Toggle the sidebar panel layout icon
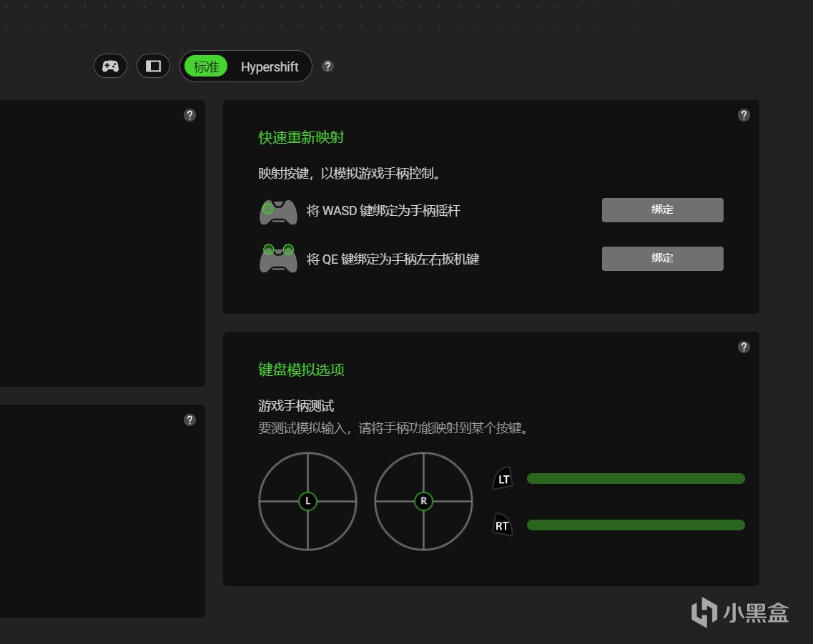This screenshot has height=644, width=813. point(153,66)
